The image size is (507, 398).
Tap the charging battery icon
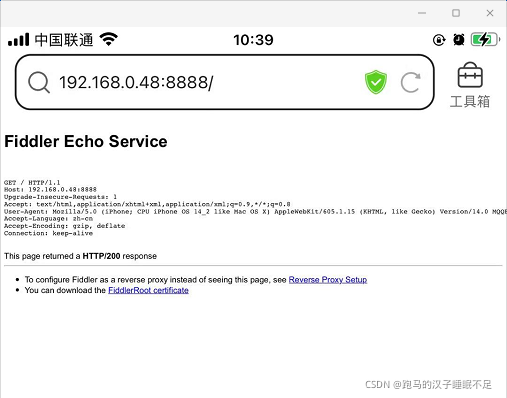click(485, 40)
